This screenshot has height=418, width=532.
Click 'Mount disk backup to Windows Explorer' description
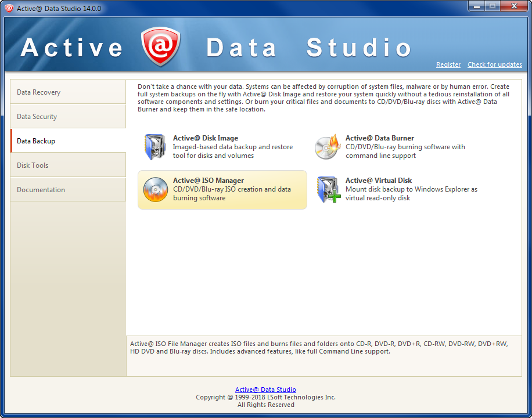pos(411,189)
